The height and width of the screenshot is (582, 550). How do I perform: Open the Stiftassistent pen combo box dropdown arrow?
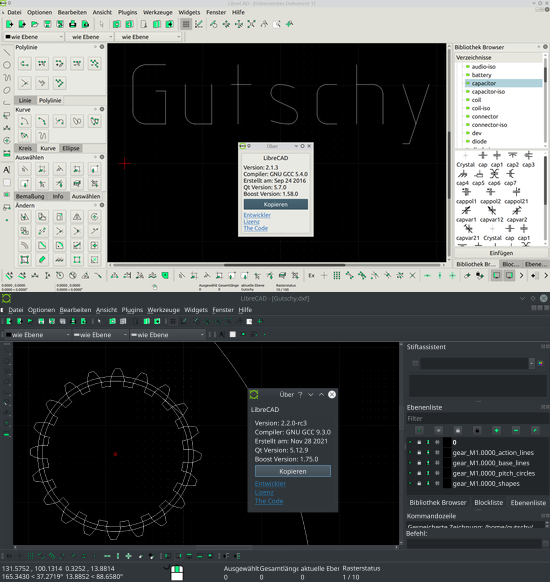(531, 363)
